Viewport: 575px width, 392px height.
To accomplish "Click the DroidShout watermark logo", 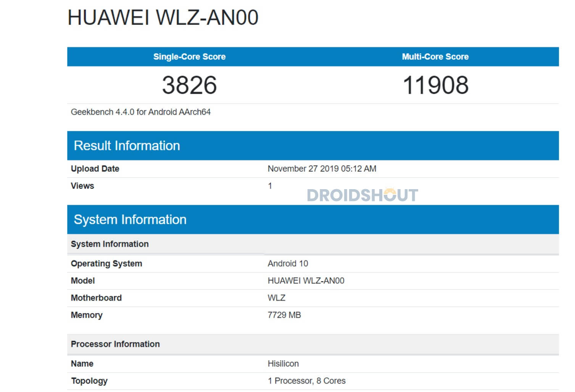I will point(362,195).
